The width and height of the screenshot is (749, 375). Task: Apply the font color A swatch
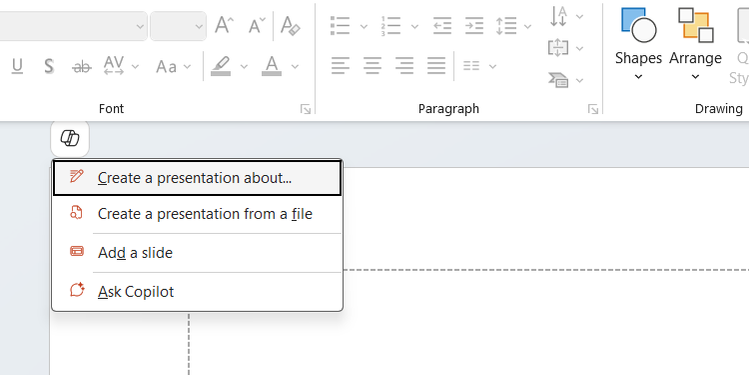point(271,66)
